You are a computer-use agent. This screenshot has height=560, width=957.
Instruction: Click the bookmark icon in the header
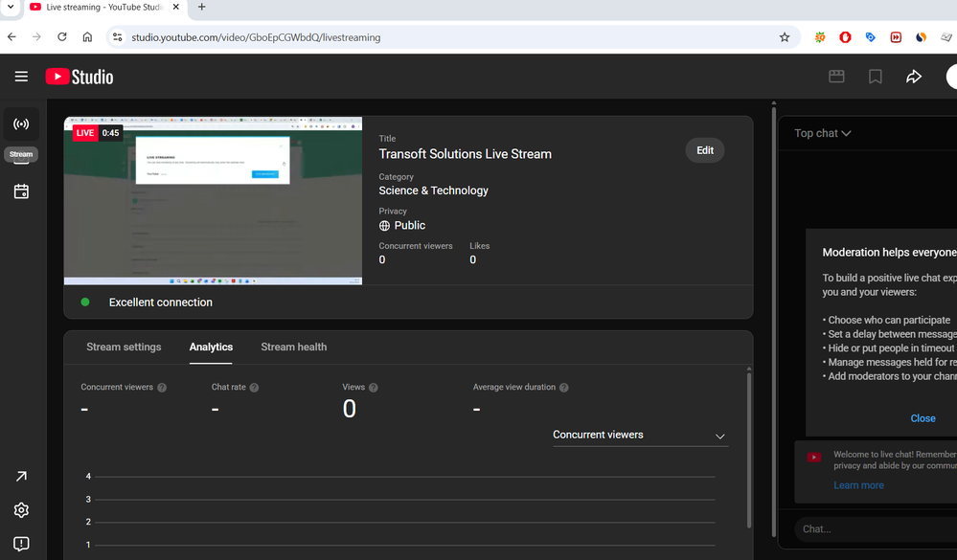(x=875, y=77)
